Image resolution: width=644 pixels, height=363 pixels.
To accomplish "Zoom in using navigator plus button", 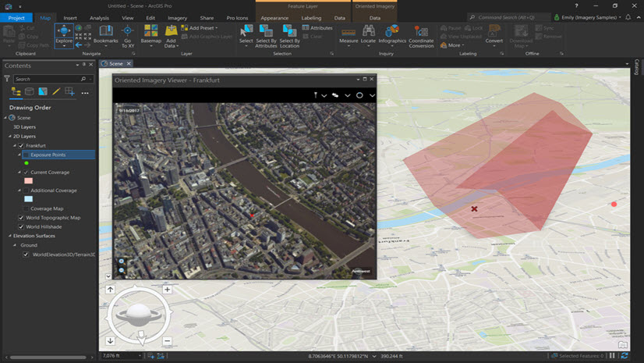I will pyautogui.click(x=167, y=290).
